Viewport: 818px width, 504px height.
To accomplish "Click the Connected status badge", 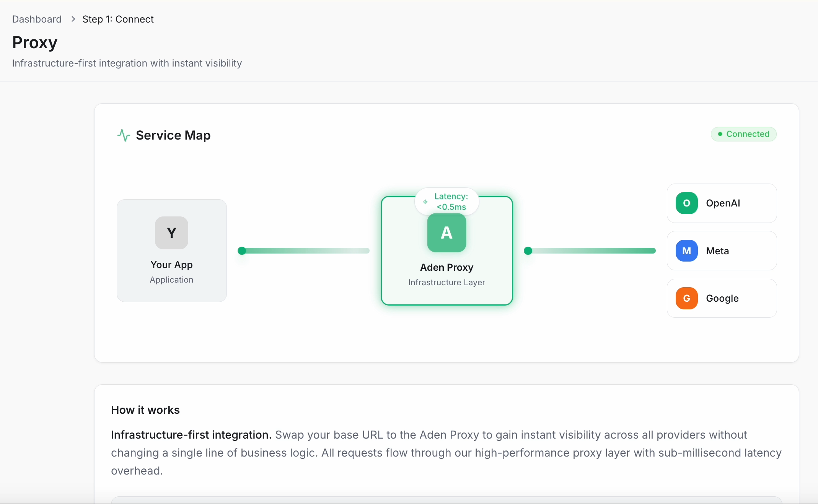I will point(743,134).
